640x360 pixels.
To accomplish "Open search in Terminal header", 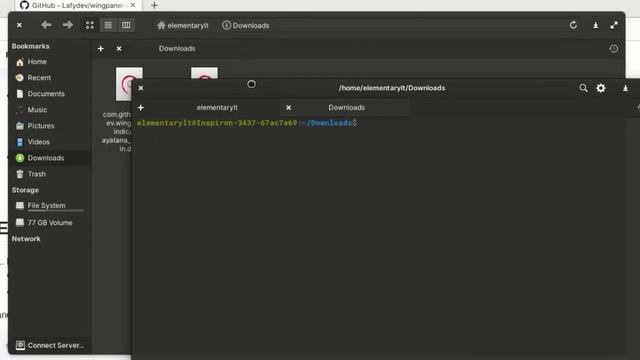I will (583, 88).
